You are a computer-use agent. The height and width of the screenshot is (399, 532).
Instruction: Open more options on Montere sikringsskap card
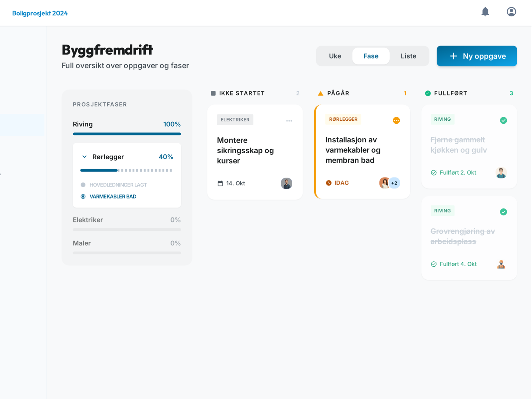point(289,121)
